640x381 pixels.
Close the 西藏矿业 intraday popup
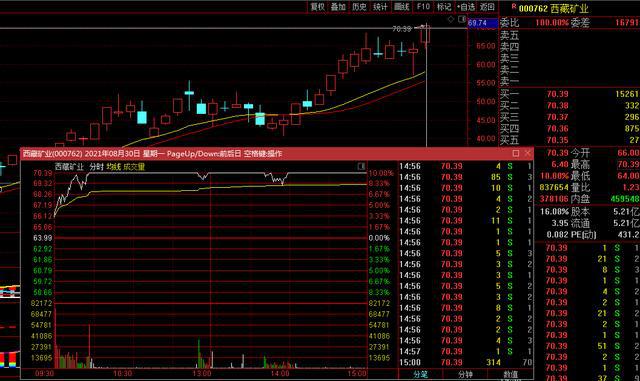tap(528, 153)
